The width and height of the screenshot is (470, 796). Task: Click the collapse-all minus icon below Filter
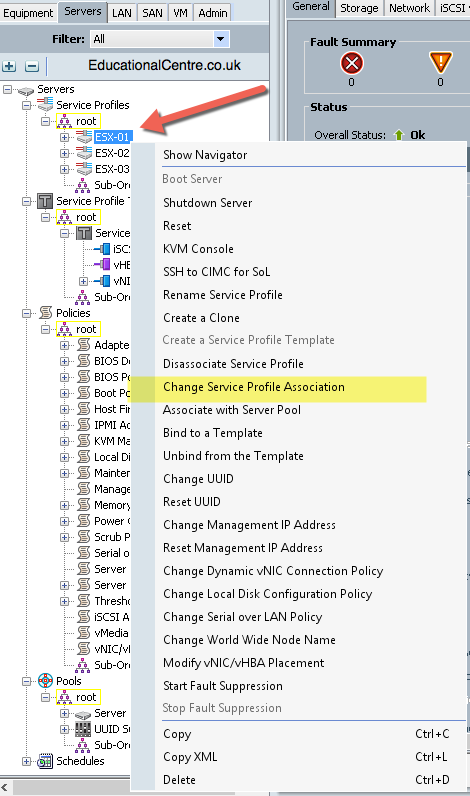pos(31,66)
